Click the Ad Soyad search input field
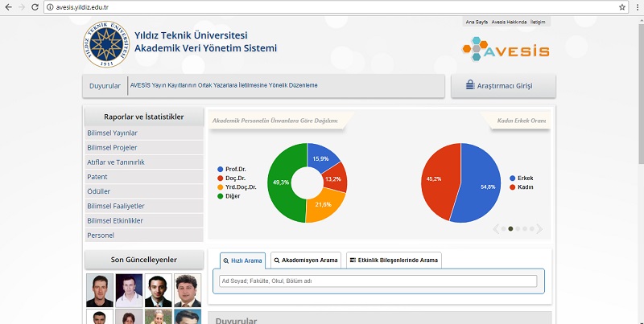The height and width of the screenshot is (324, 644). 378,281
